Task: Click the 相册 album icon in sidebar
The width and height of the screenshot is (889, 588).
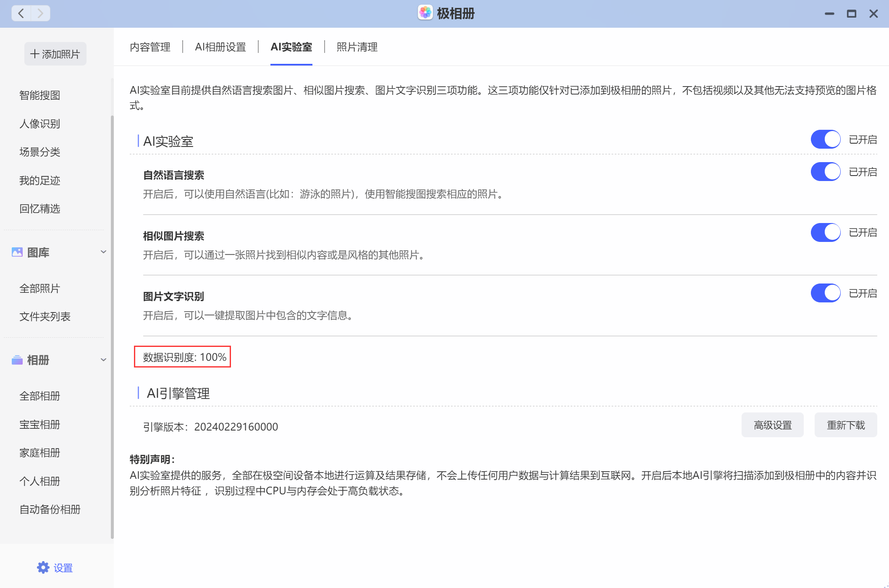Action: (17, 360)
